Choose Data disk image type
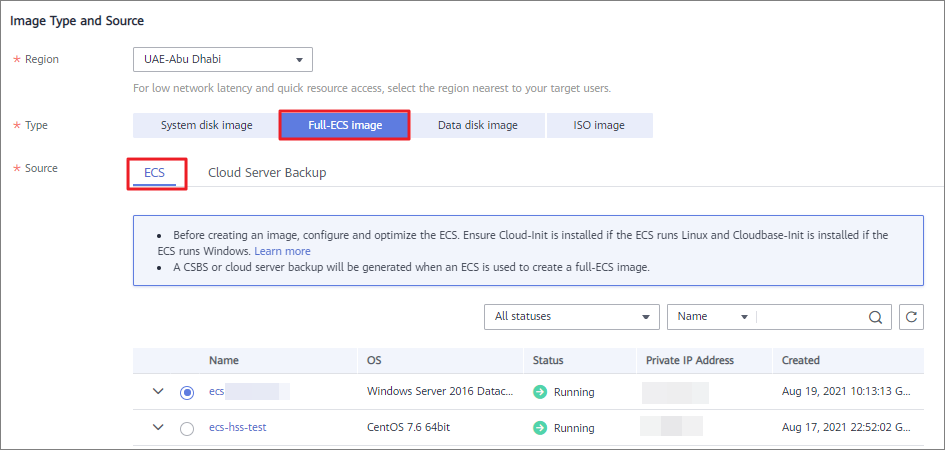The image size is (945, 450). click(477, 125)
